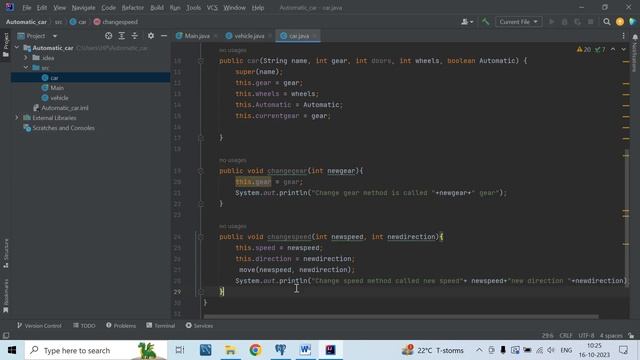Open the user account dropdown icon
Viewport: 640px width, 360px height.
point(467,22)
